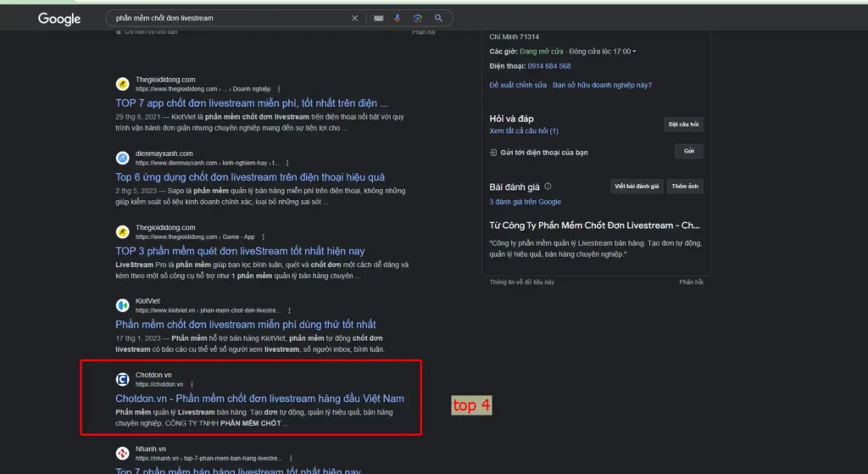
Task: Click kiotviet.vn URL breadcrumb
Action: click(x=209, y=310)
